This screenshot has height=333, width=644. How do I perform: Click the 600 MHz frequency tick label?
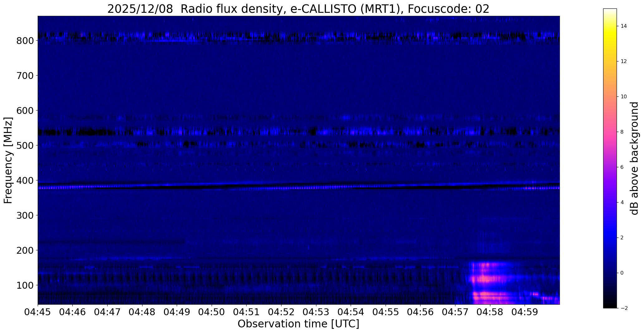(x=24, y=110)
